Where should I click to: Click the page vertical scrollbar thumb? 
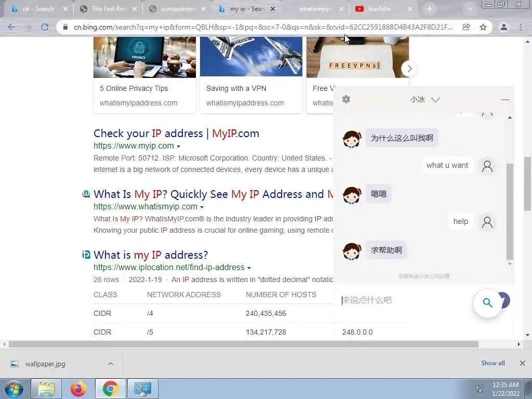pos(528,183)
